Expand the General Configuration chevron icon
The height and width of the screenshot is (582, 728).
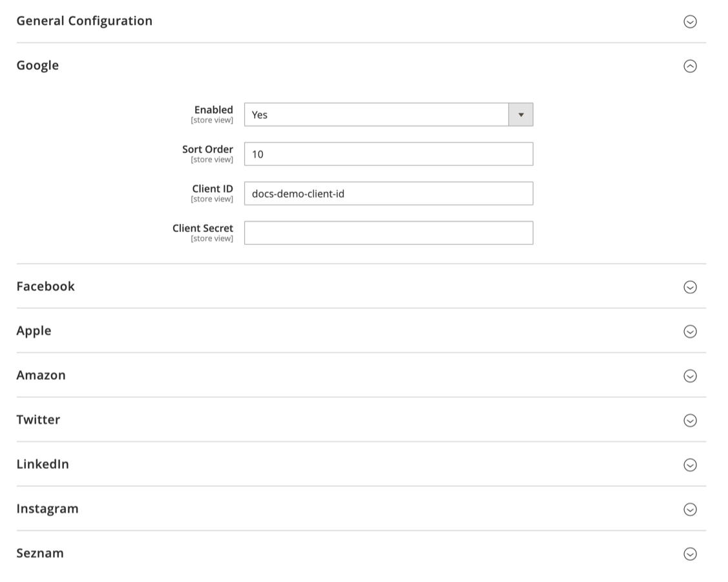pos(690,22)
